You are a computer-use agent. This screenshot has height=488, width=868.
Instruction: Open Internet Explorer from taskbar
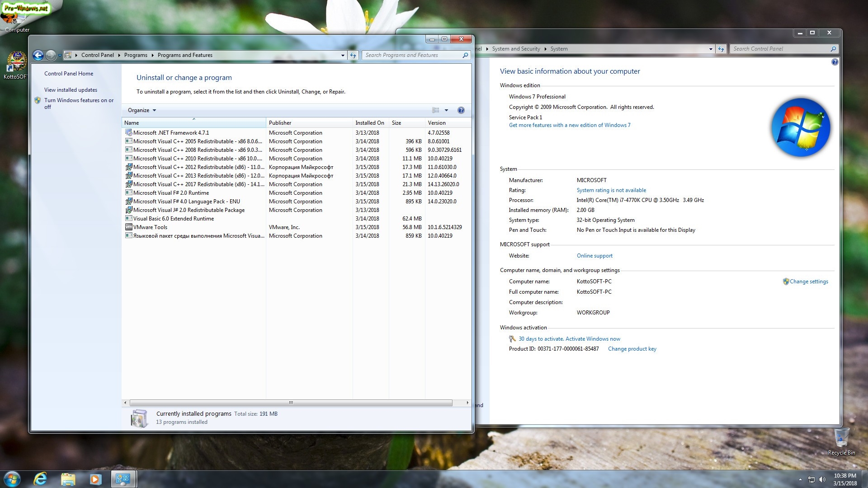pyautogui.click(x=41, y=479)
